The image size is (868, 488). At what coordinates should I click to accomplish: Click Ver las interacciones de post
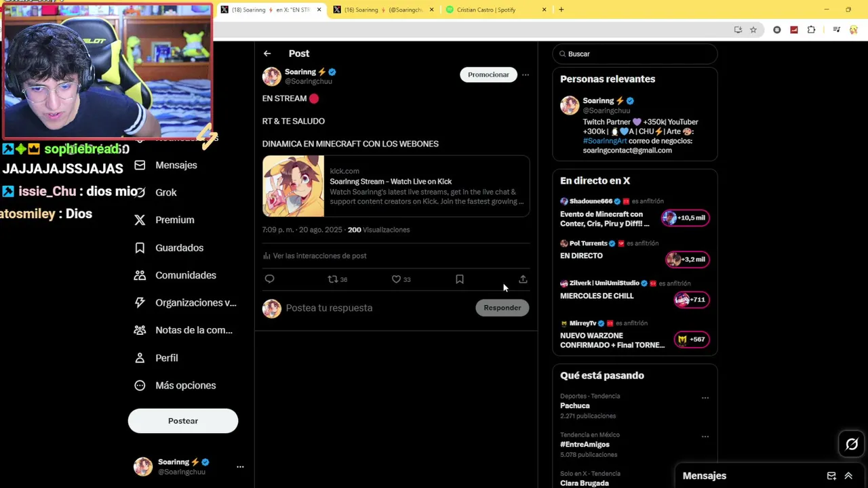(315, 256)
